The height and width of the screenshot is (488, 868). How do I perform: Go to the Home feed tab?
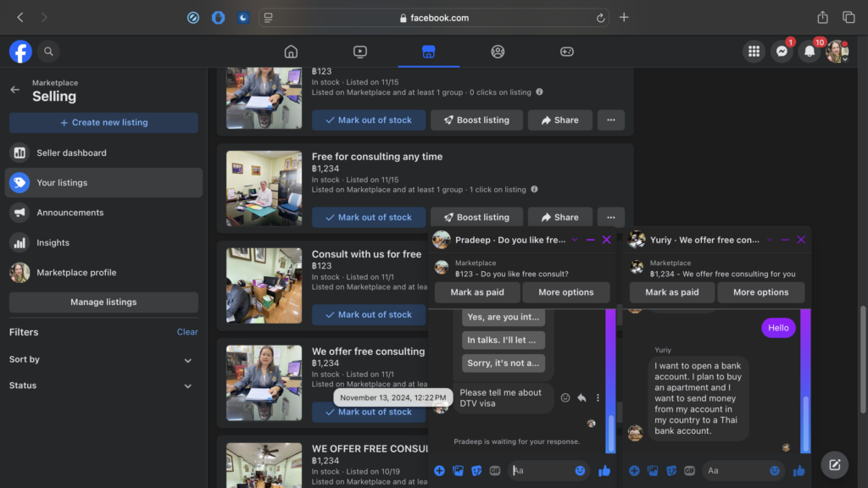(x=291, y=52)
